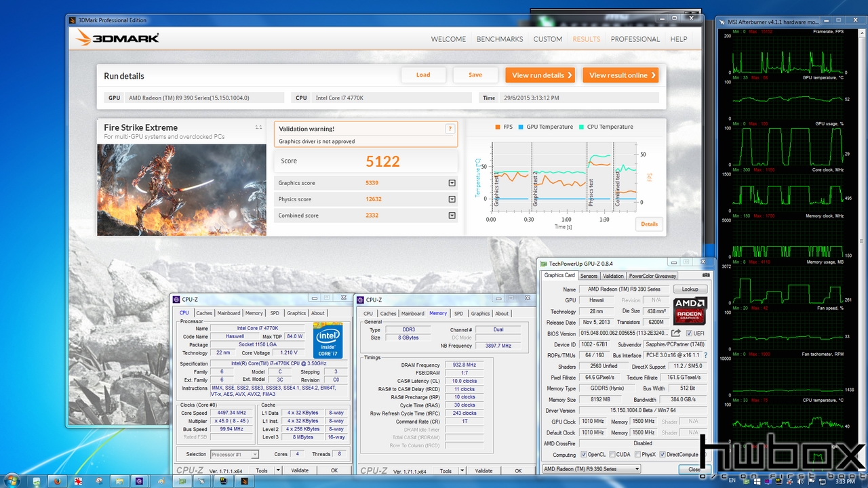This screenshot has width=868, height=488.
Task: Click the CPU-Z purple taskbar icon
Action: 139,481
